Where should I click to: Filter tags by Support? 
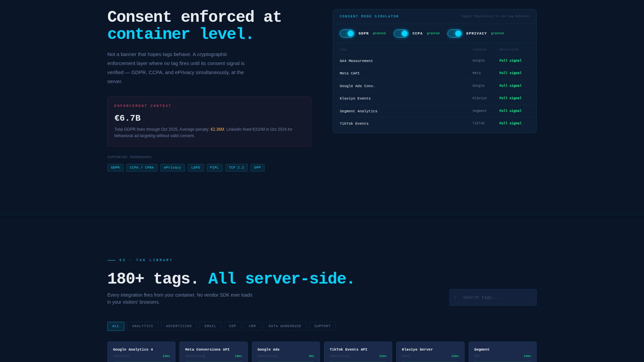coord(322,326)
